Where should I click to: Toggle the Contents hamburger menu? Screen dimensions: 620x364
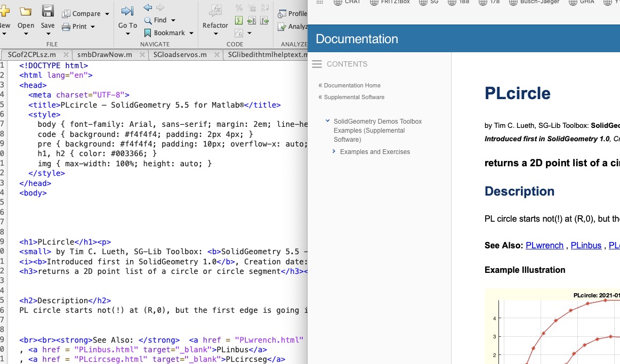[317, 64]
